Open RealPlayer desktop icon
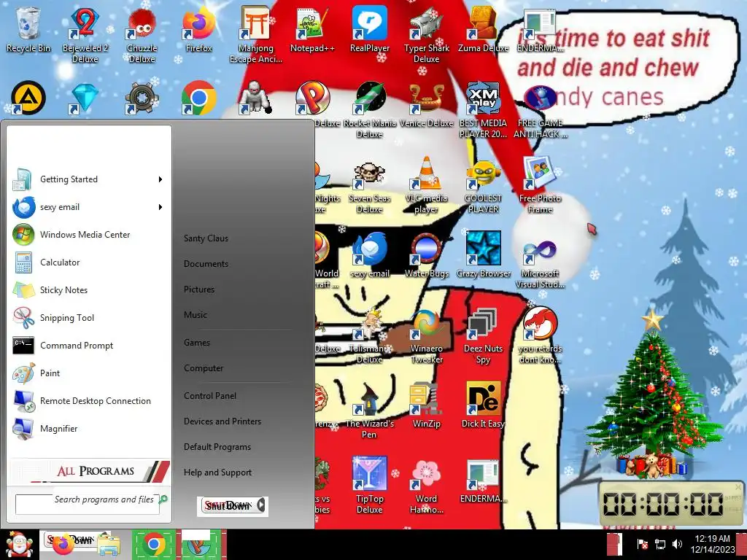Viewport: 747px width, 560px height. coord(370,28)
